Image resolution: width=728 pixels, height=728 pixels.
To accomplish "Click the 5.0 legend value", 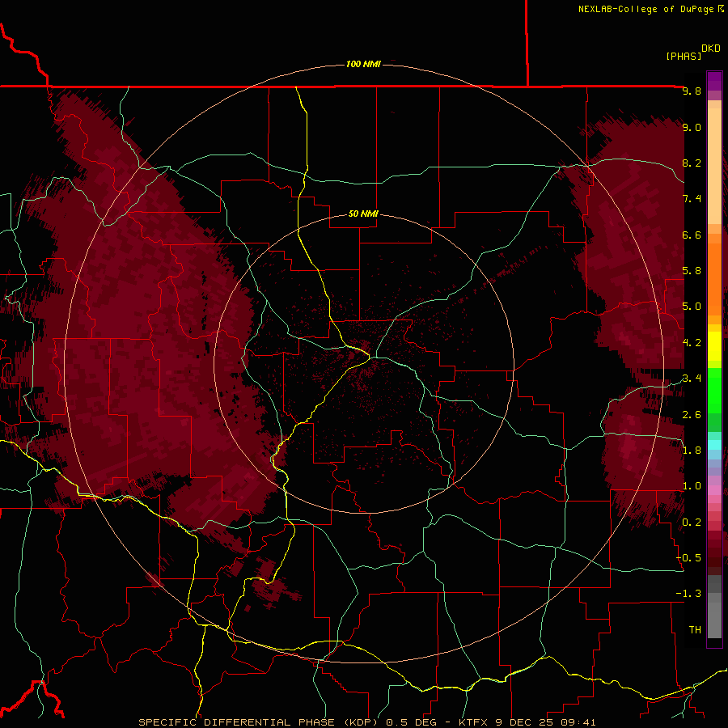I will [692, 307].
